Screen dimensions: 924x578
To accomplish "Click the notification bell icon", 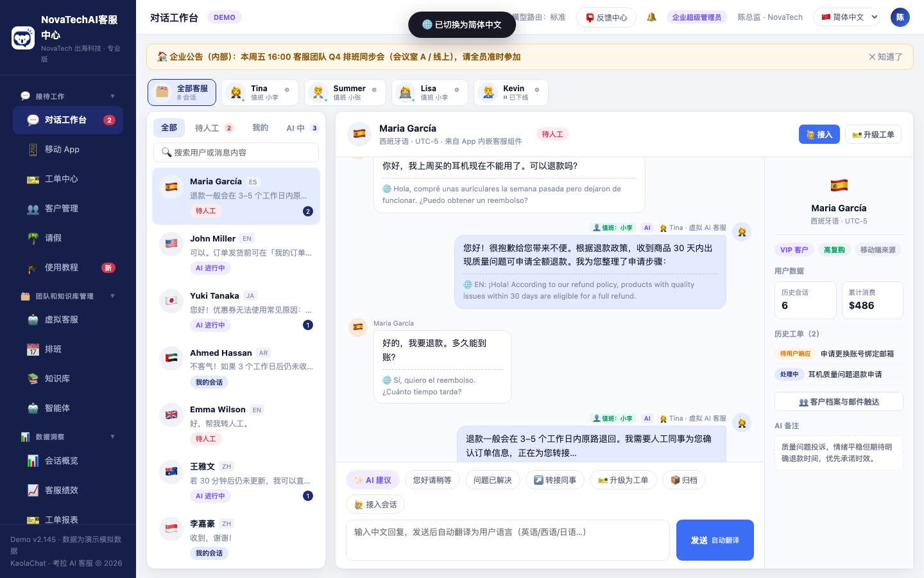I will pyautogui.click(x=651, y=17).
